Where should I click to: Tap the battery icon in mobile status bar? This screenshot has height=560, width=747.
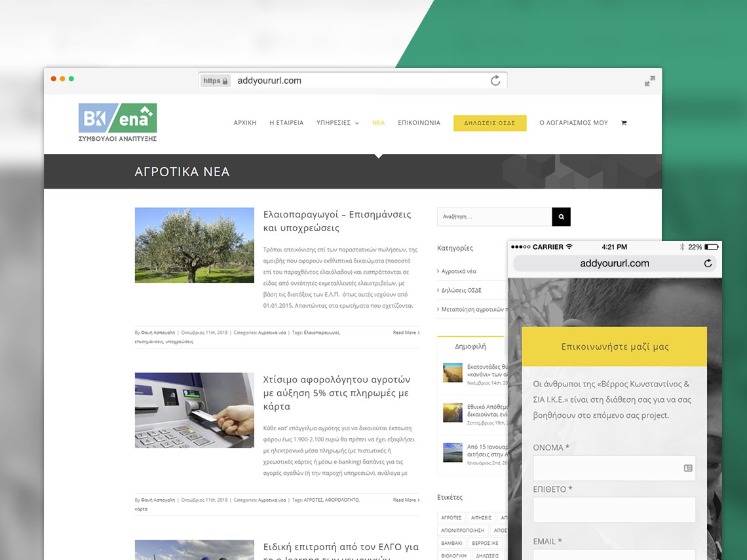712,247
